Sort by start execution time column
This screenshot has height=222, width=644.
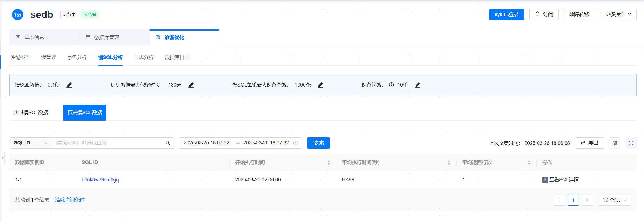(x=328, y=163)
